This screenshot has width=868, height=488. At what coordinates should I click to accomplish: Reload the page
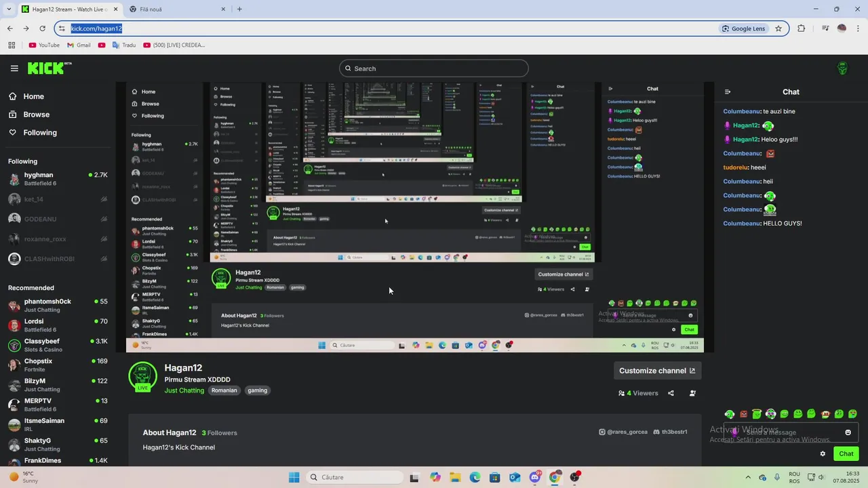42,28
